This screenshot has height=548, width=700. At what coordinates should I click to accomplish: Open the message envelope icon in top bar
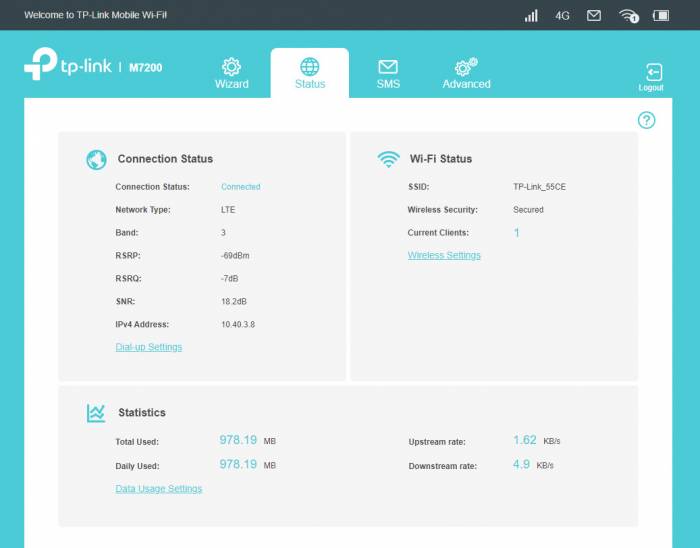593,16
